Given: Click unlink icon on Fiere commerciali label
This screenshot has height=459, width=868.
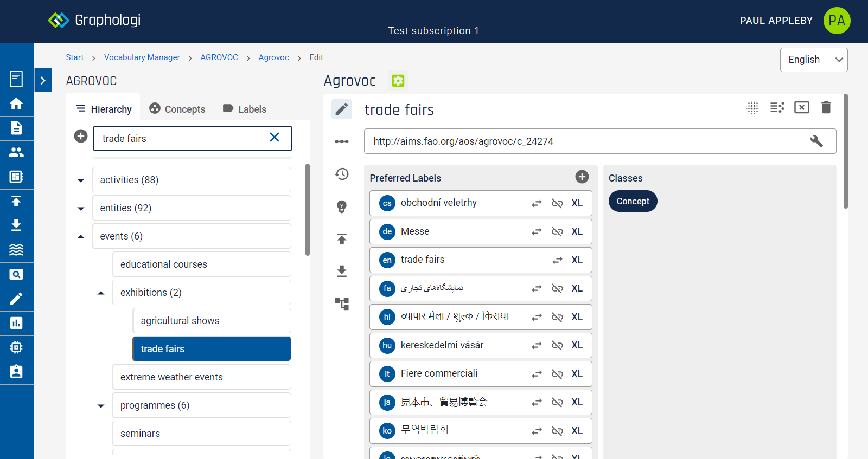Looking at the screenshot, I should [557, 374].
